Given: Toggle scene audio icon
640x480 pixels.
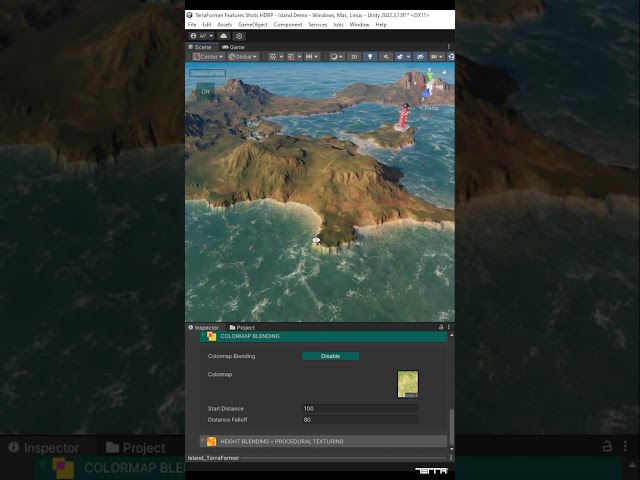Looking at the screenshot, I should (386, 57).
